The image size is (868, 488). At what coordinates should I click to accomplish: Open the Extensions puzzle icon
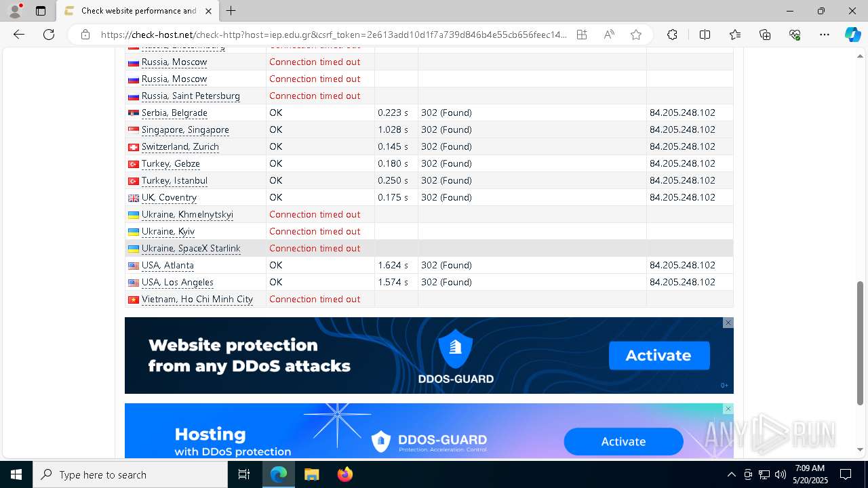[x=672, y=35]
